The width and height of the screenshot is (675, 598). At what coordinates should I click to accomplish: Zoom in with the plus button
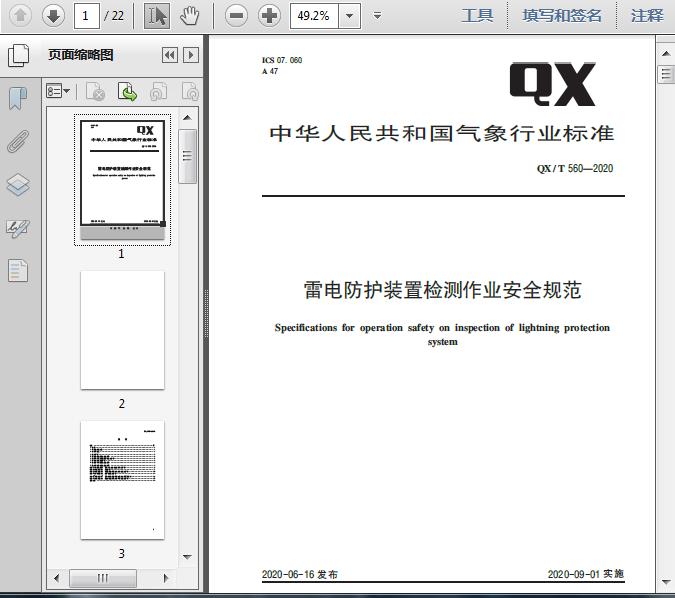pos(269,16)
